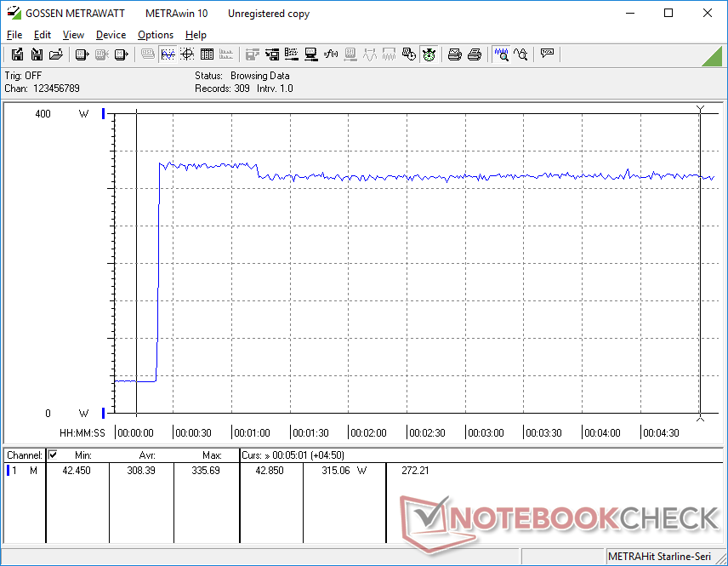The image size is (728, 566).
Task: Toggle the green stopwatch timer icon
Action: point(429,54)
